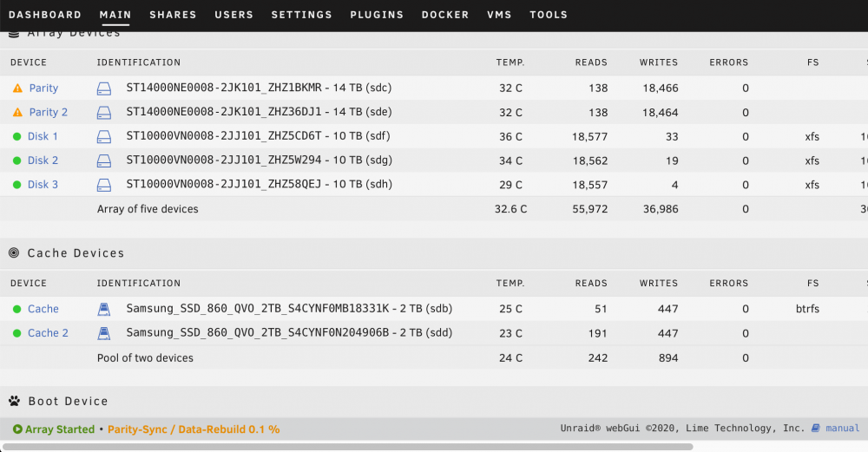Click the 894 total cache writes value
This screenshot has width=868, height=452.
coord(668,358)
